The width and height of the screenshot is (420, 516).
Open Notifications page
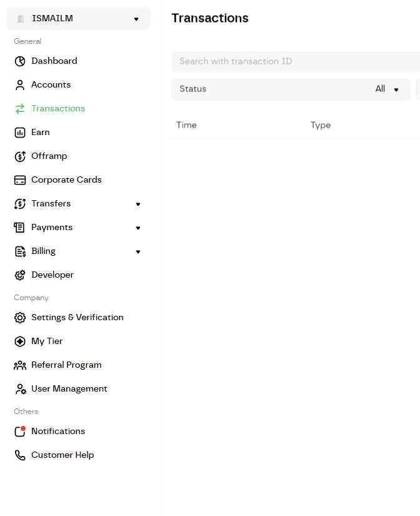[x=58, y=431]
